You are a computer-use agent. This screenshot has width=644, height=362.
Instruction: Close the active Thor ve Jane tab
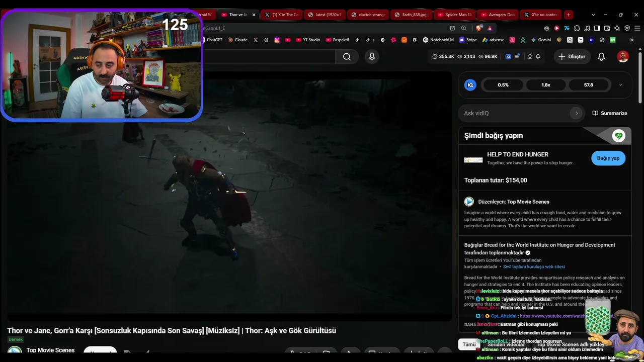pyautogui.click(x=254, y=15)
